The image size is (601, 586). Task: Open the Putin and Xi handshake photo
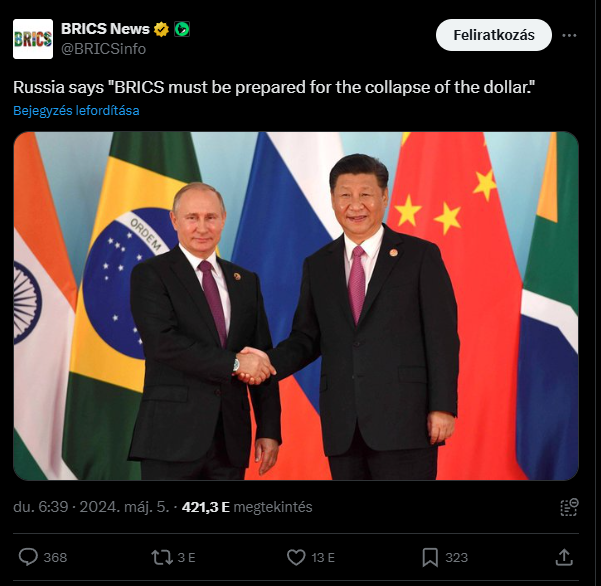[296, 306]
